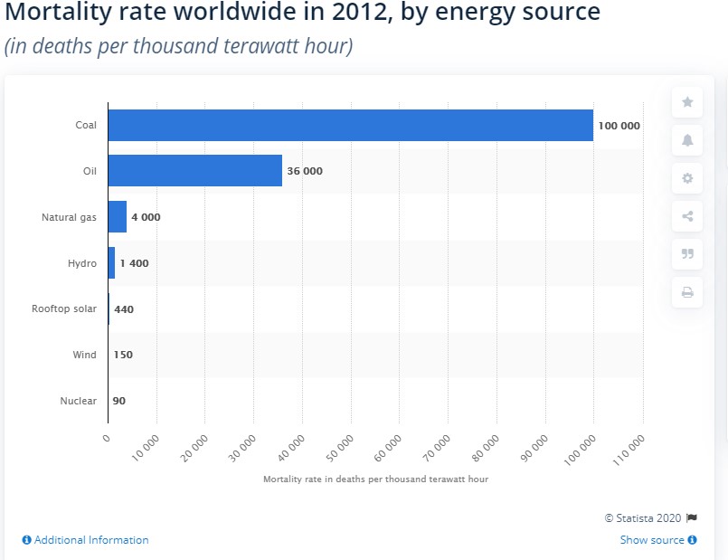728x560 pixels.
Task: Click the chart title text
Action: pyautogui.click(x=302, y=14)
